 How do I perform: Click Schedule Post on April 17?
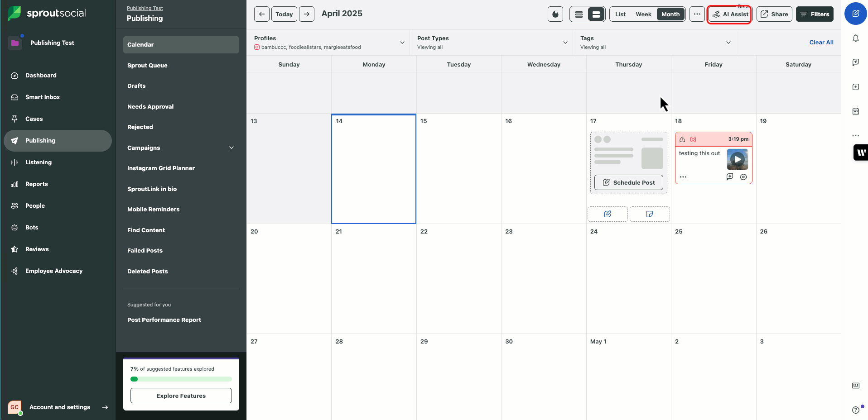coord(629,182)
